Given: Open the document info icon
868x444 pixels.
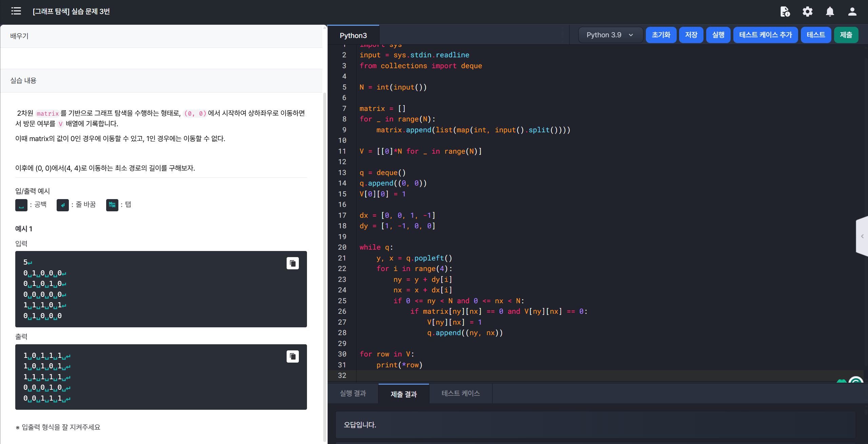Looking at the screenshot, I should (785, 12).
